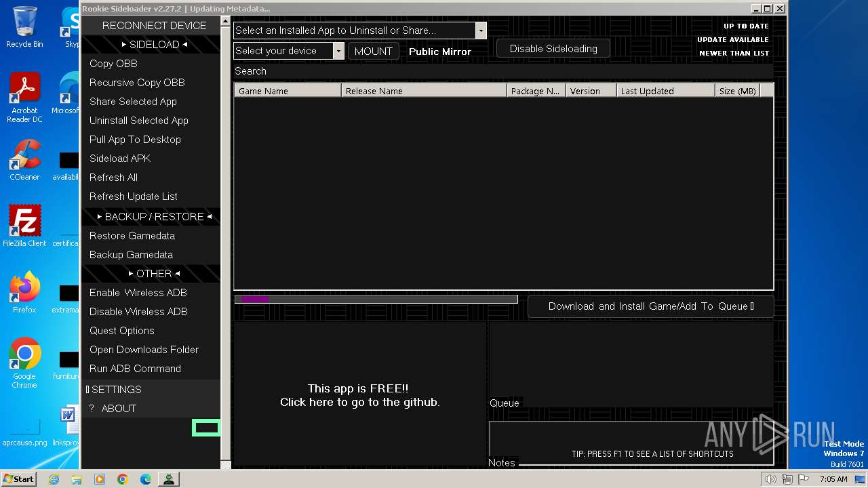Click Download and Install Game/Add To Queue
The image size is (868, 488).
[651, 306]
